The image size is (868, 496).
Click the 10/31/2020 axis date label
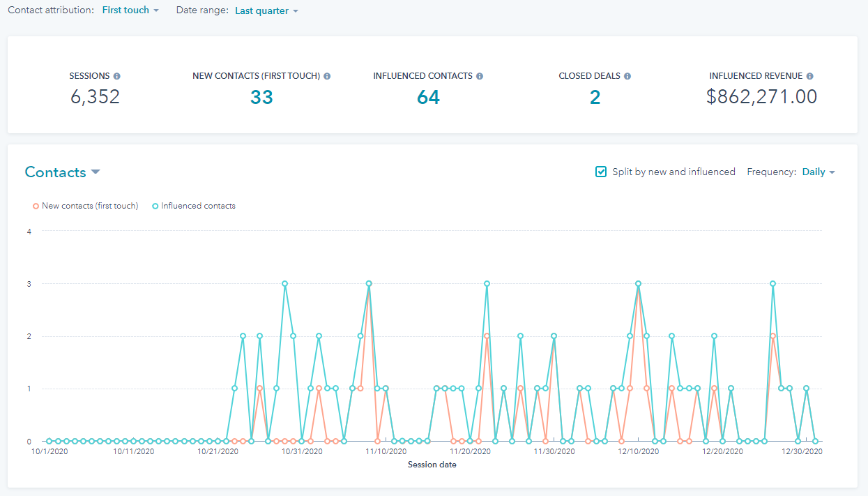[302, 452]
